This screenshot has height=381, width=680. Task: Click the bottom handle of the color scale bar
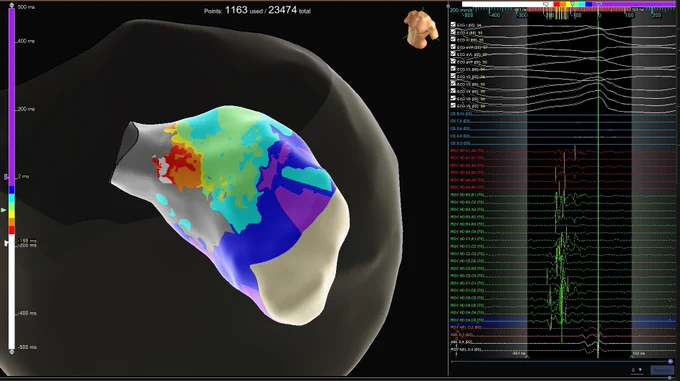pos(12,352)
